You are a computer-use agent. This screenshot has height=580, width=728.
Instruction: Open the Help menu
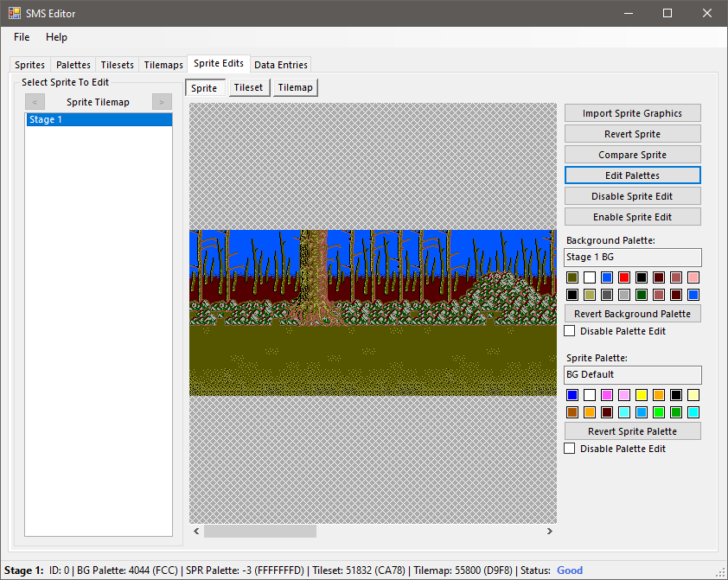click(57, 37)
